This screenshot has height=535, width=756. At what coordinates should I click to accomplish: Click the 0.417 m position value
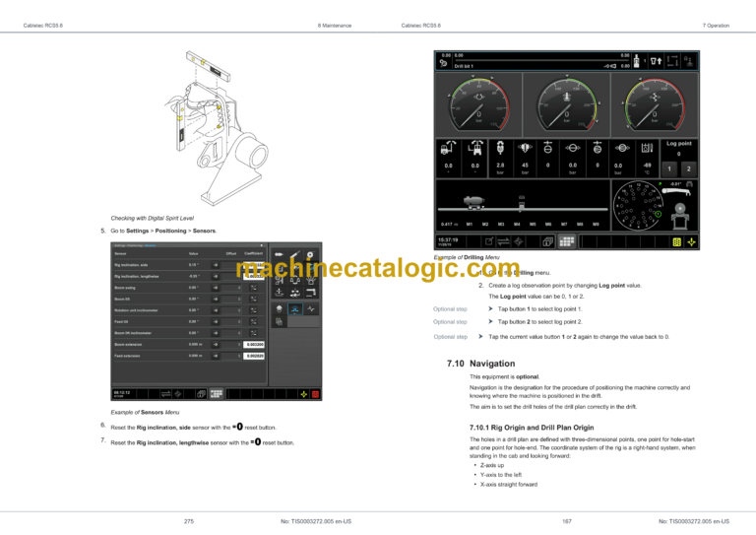(x=449, y=225)
